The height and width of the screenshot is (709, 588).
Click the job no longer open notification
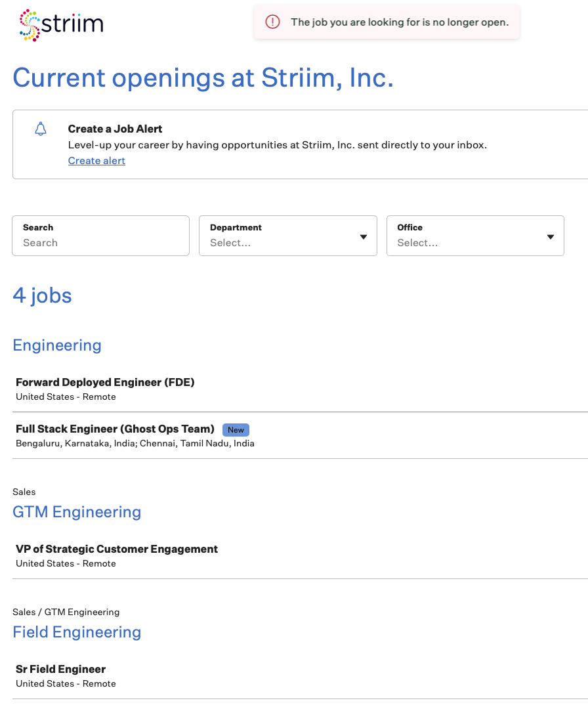tap(387, 22)
